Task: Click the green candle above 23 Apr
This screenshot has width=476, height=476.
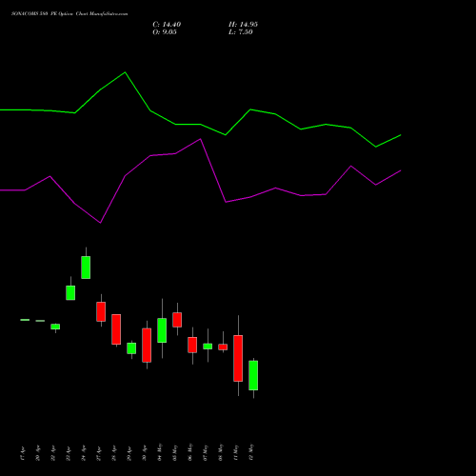Action: click(70, 293)
